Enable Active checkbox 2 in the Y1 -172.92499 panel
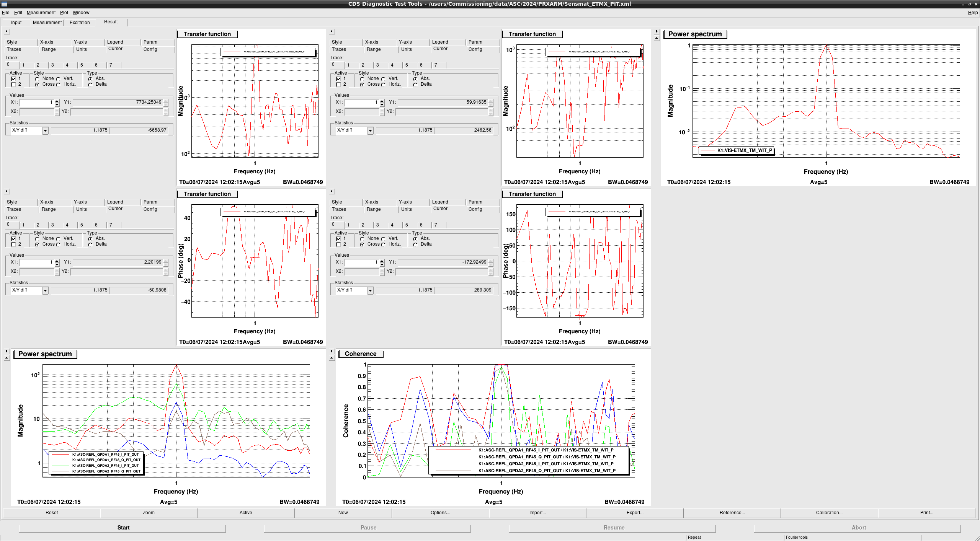This screenshot has width=980, height=541. (338, 244)
